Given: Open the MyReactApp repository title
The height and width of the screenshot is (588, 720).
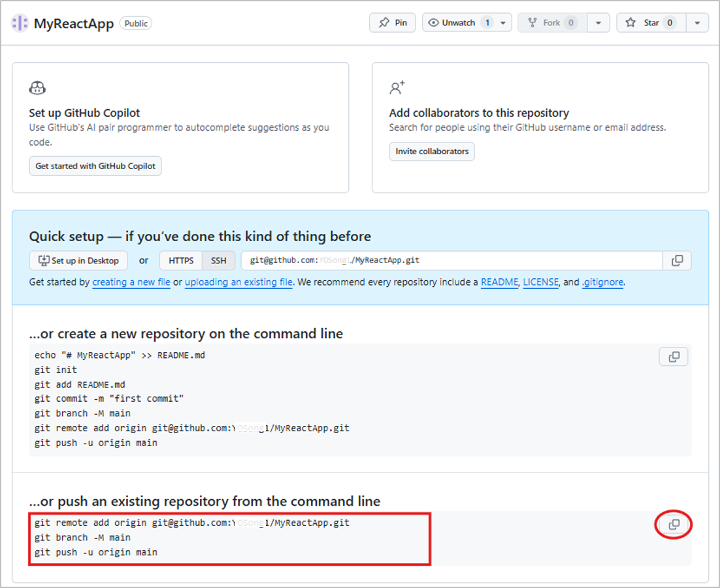Looking at the screenshot, I should (x=73, y=24).
